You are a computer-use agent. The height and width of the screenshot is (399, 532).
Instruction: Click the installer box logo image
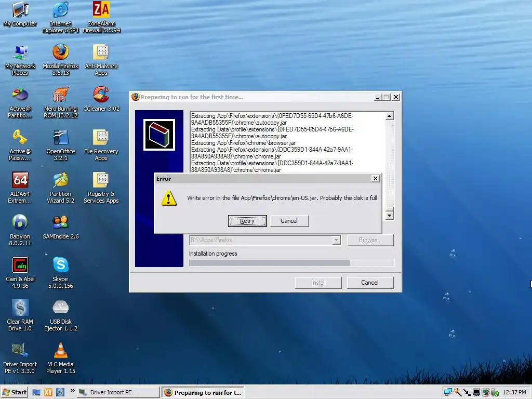click(x=159, y=135)
